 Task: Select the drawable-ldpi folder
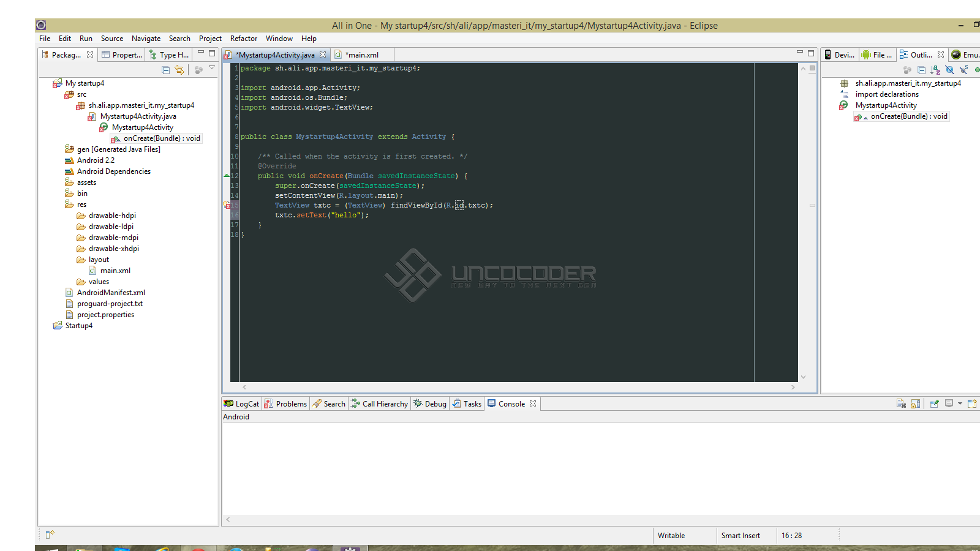(111, 227)
